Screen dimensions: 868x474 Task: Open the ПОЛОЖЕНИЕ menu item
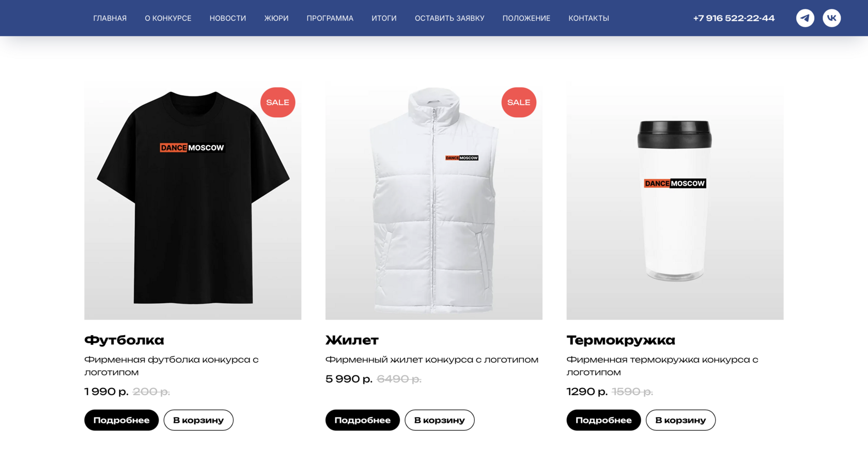click(526, 18)
